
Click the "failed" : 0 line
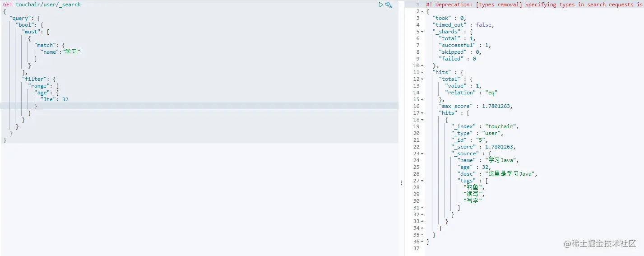[x=457, y=59]
